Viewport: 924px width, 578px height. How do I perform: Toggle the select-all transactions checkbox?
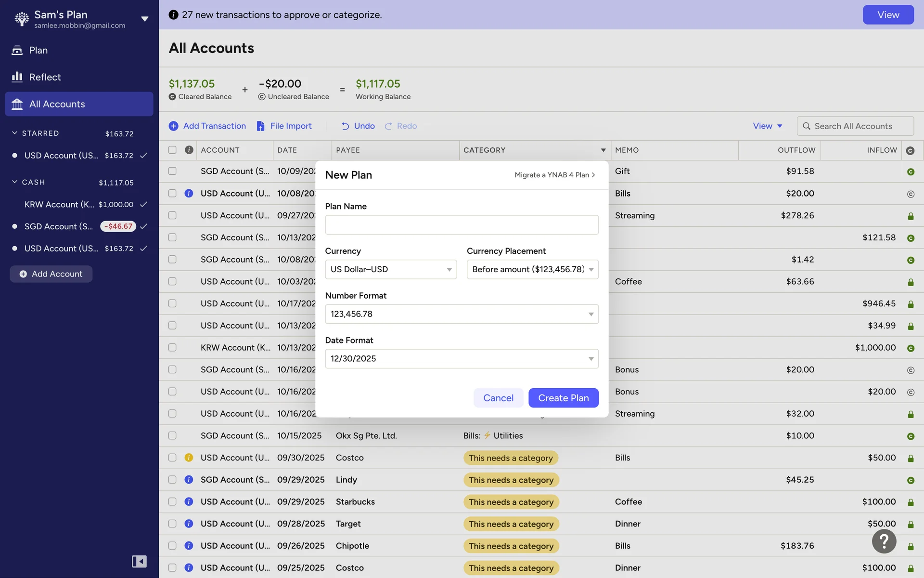tap(172, 150)
